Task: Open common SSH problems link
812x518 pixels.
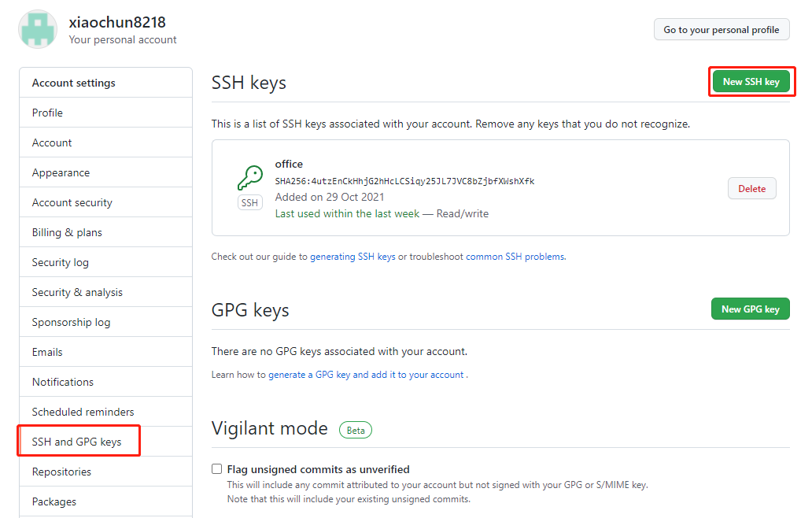Action: 515,257
